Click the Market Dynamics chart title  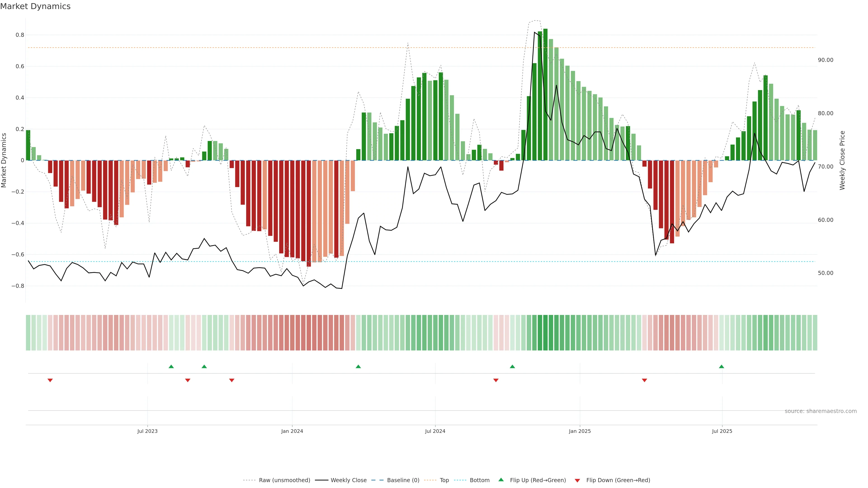pos(35,6)
